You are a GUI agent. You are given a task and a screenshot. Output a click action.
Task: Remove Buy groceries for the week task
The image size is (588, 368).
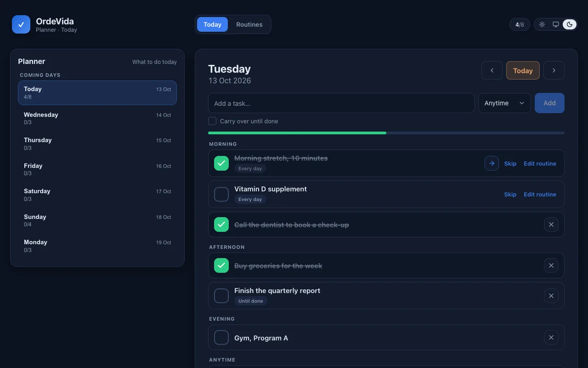coord(551,265)
